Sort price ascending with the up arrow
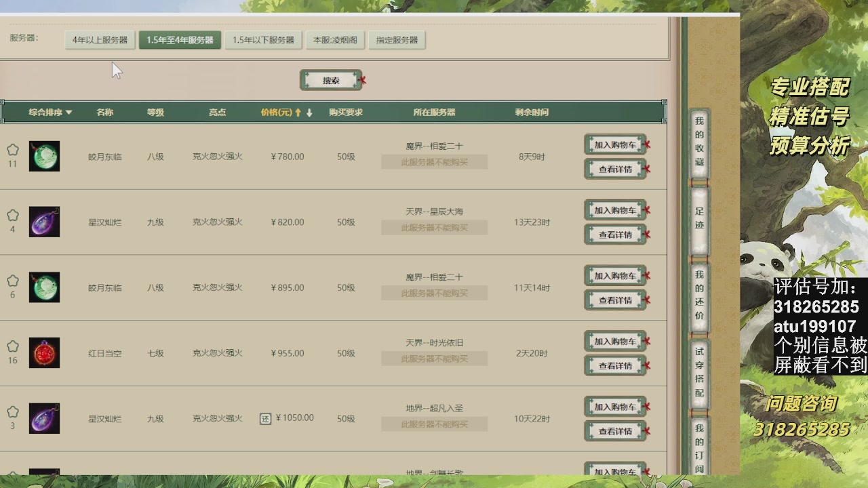This screenshot has height=488, width=868. (x=298, y=113)
